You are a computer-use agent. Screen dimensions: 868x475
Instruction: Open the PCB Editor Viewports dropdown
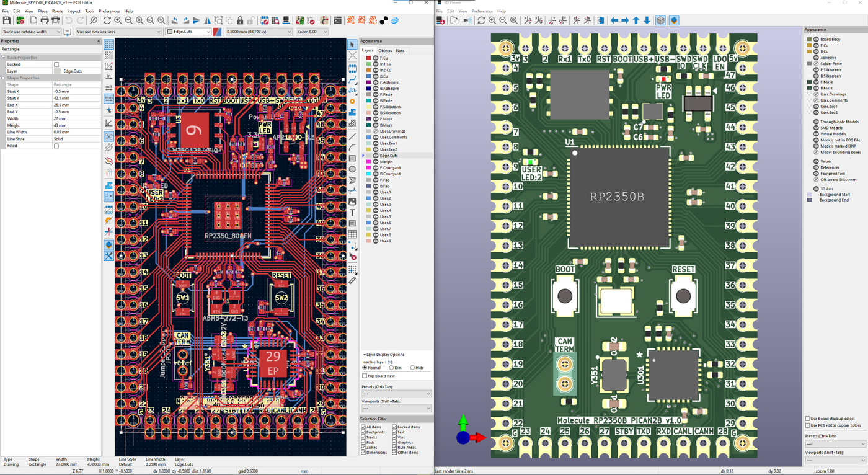[396, 409]
